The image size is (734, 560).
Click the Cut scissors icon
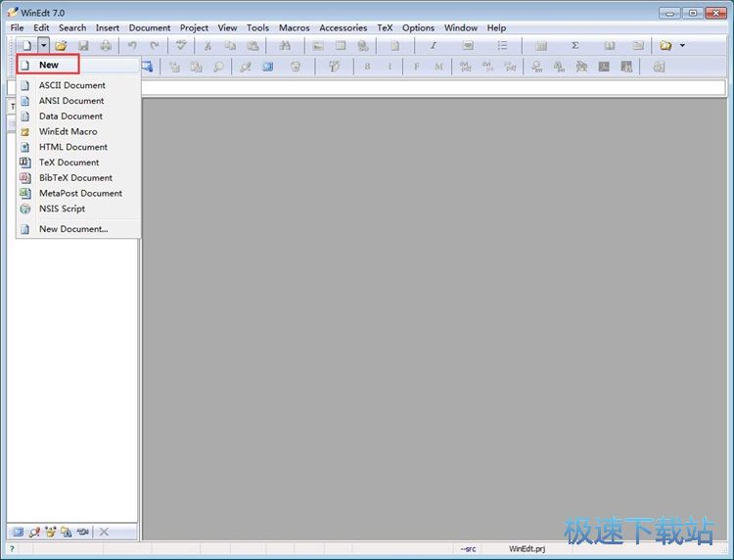[x=207, y=45]
